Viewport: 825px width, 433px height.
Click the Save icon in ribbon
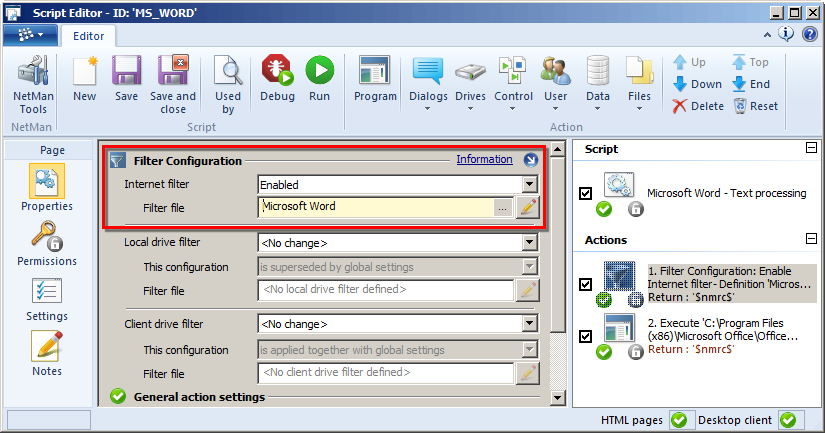[126, 79]
